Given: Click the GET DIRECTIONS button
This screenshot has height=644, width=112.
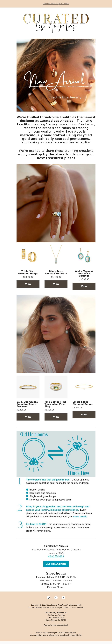Looking at the screenshot, I should (x=56, y=564).
